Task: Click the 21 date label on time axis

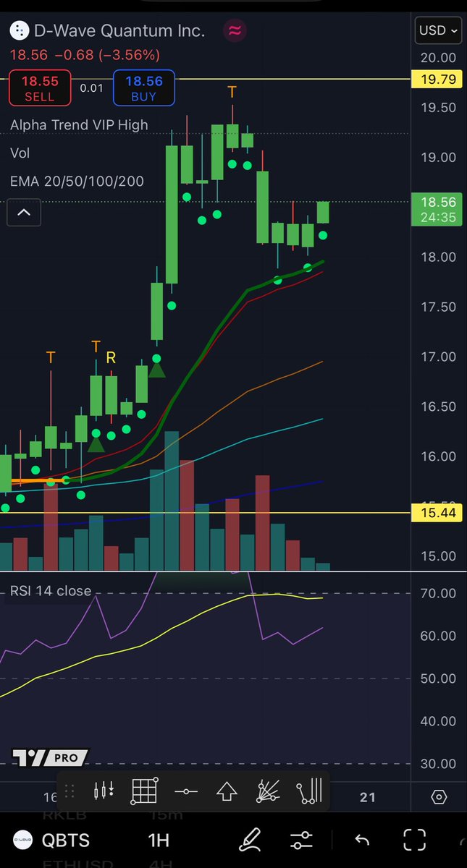Action: click(x=368, y=797)
